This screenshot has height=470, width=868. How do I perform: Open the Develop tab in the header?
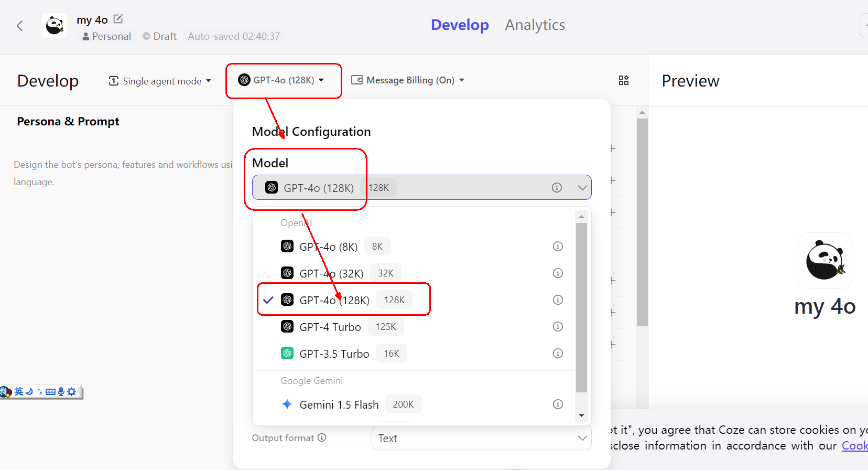460,25
